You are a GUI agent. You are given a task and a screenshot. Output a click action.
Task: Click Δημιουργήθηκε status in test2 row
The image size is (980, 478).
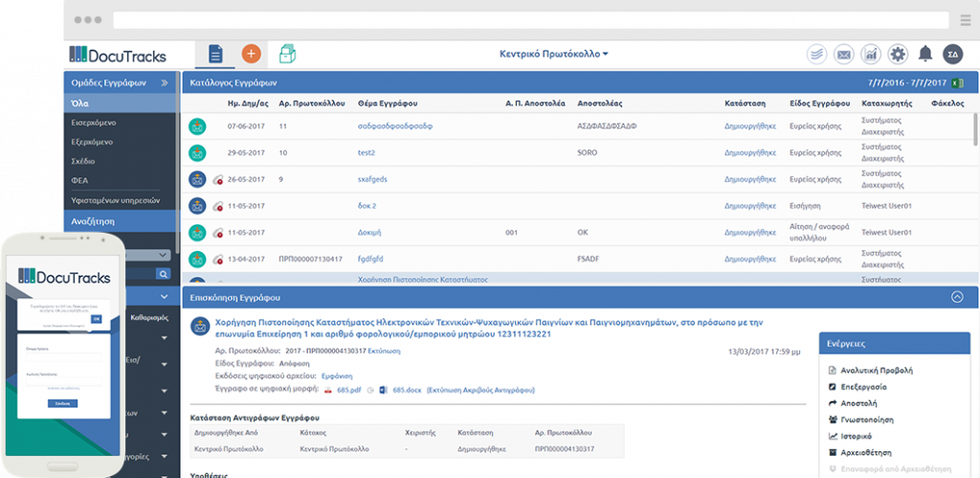[750, 152]
